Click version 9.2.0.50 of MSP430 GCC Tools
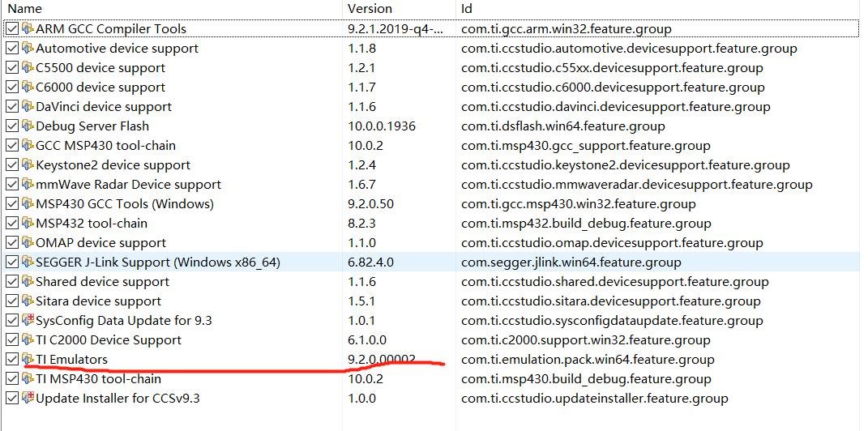868x431 pixels. coord(371,204)
